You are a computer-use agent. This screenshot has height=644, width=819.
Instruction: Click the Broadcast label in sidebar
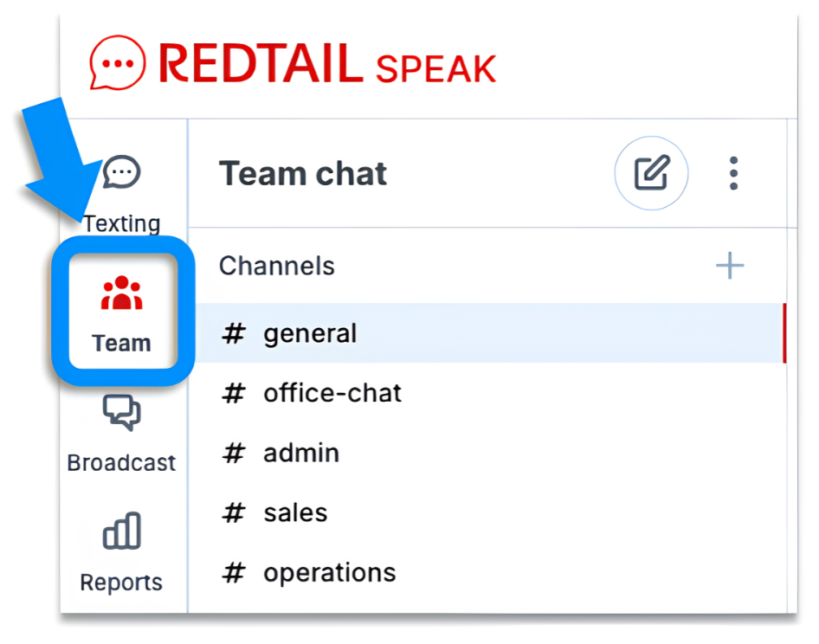point(122,463)
